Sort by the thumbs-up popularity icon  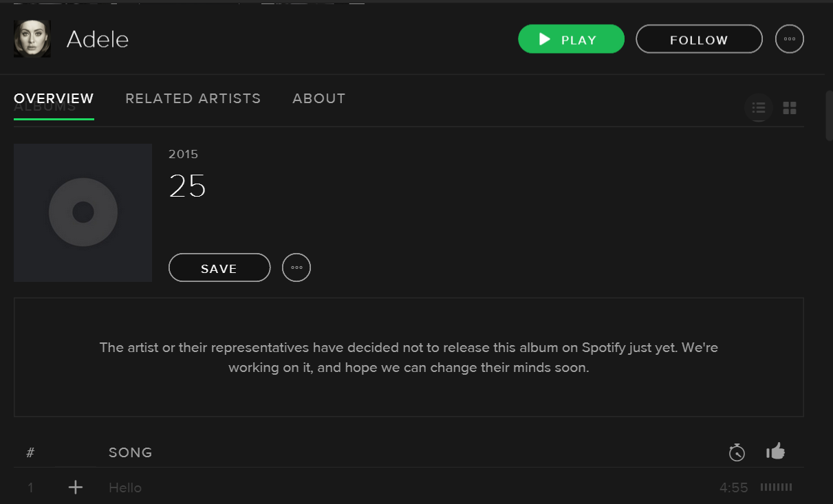(x=775, y=452)
